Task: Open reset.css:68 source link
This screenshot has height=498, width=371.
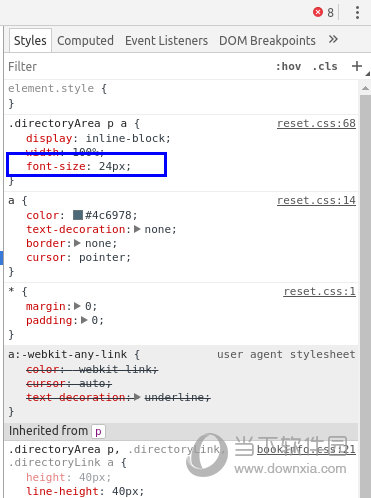Action: click(316, 123)
